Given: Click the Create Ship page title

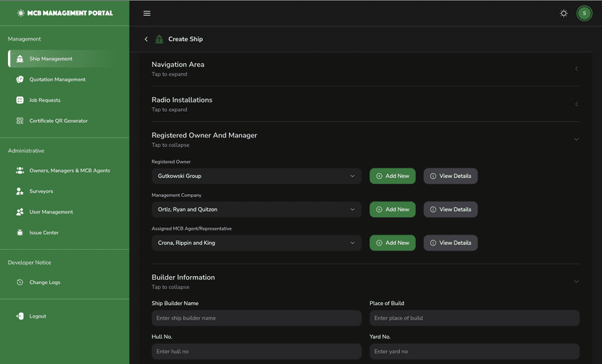Looking at the screenshot, I should click(x=185, y=39).
